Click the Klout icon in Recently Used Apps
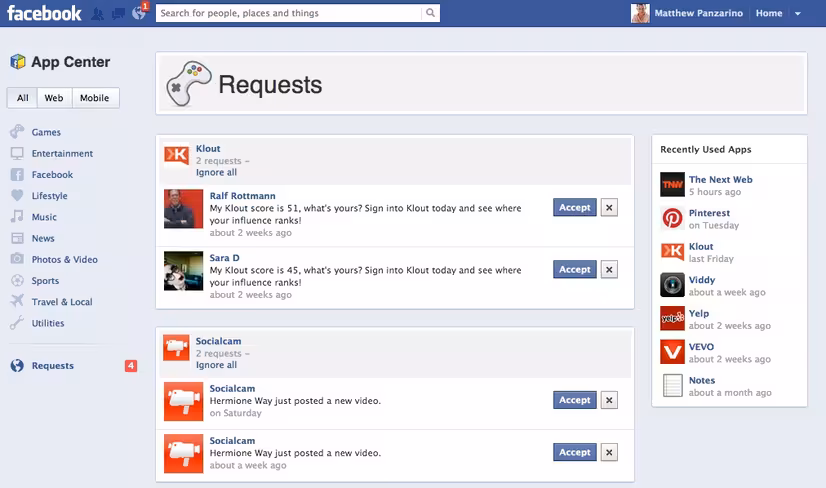The width and height of the screenshot is (826, 488). click(x=673, y=251)
